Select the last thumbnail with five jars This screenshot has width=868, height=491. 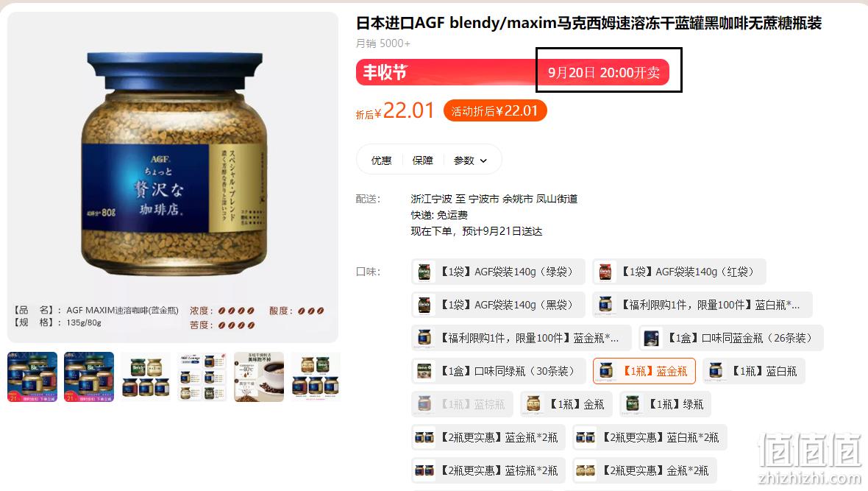pos(315,377)
